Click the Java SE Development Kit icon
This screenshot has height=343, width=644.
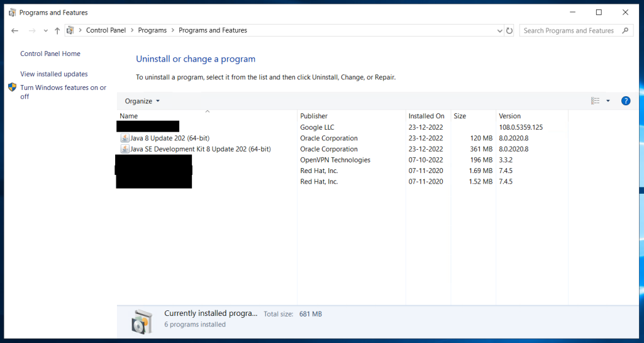click(x=125, y=149)
